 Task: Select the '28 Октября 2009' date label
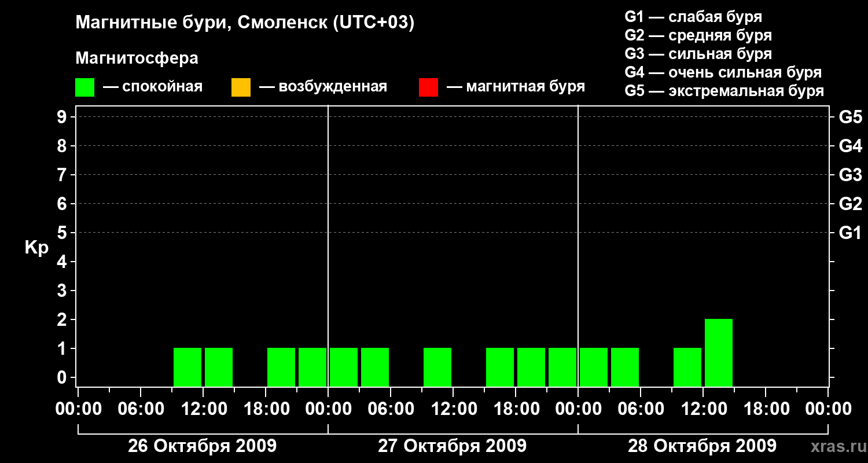tap(702, 446)
